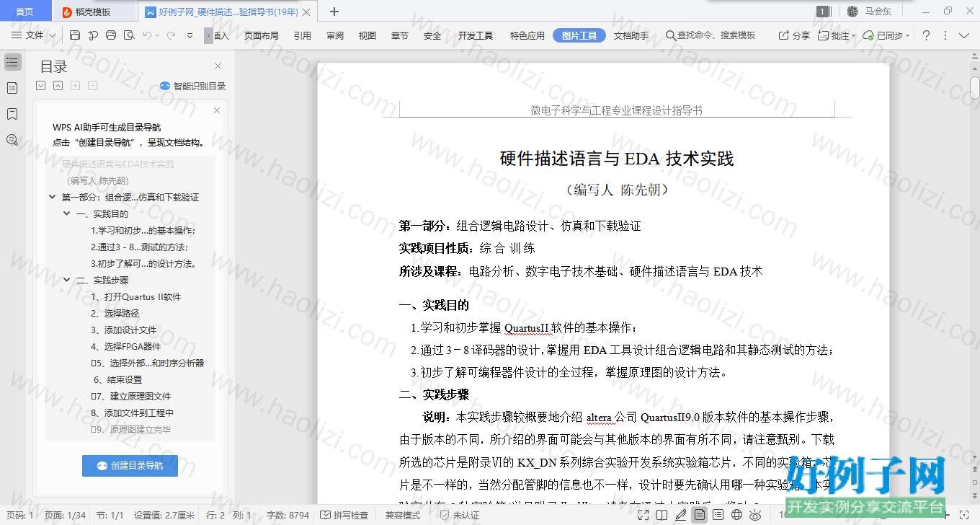Open the 文件 menu
The image size is (980, 525).
pos(34,35)
